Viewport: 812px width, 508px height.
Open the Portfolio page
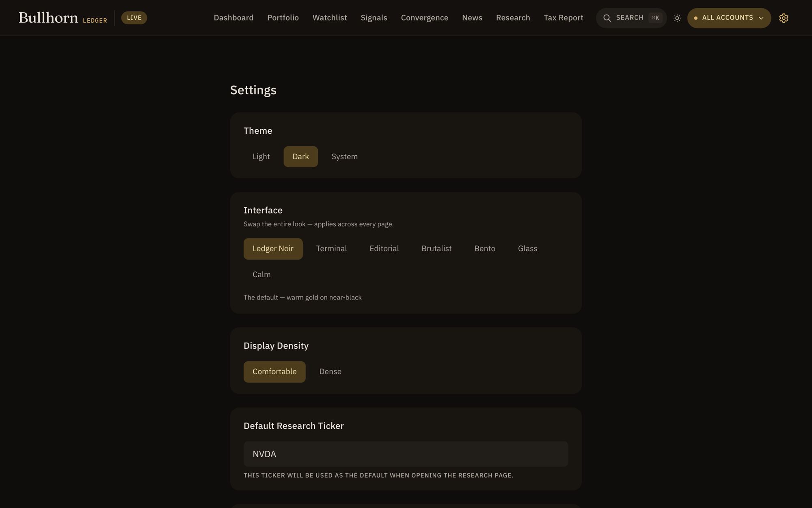[283, 18]
